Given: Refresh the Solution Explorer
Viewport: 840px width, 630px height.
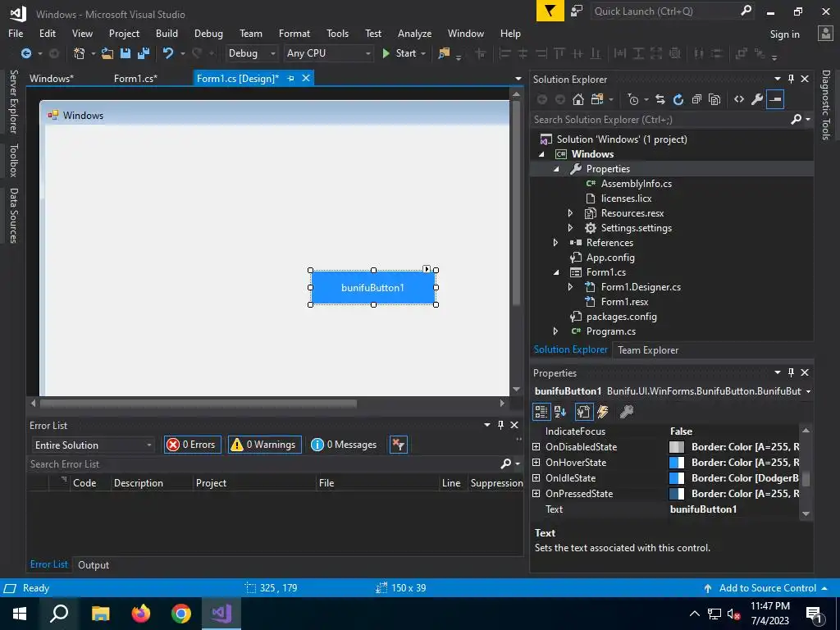Looking at the screenshot, I should click(678, 99).
